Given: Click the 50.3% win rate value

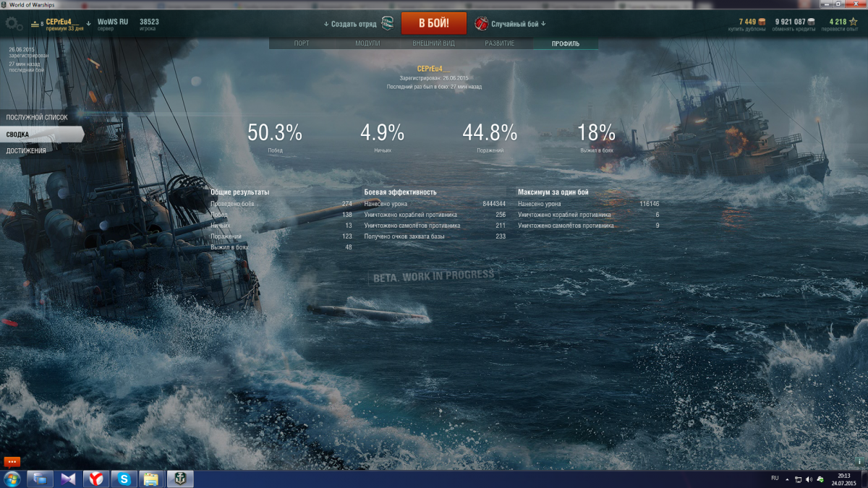Looking at the screenshot, I should click(x=275, y=132).
